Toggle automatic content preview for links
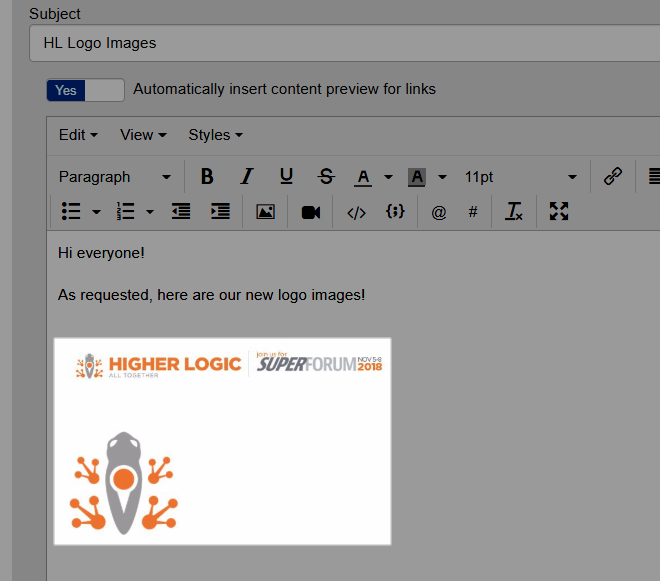 pyautogui.click(x=85, y=90)
